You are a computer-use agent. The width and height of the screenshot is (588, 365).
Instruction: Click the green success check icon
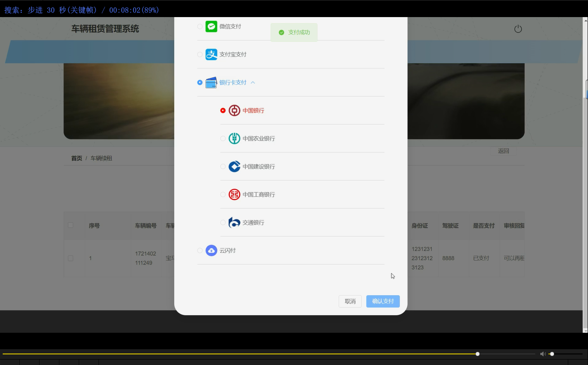pos(281,32)
